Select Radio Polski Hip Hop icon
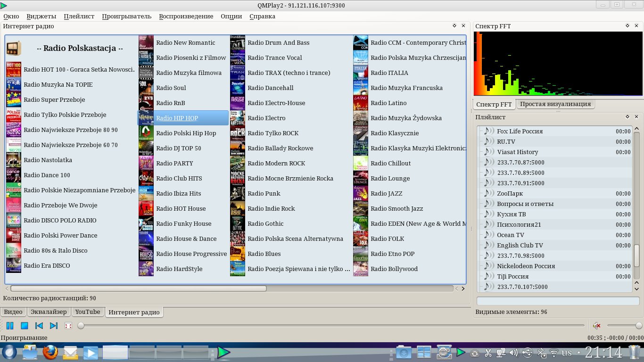The image size is (644, 362). 146,133
